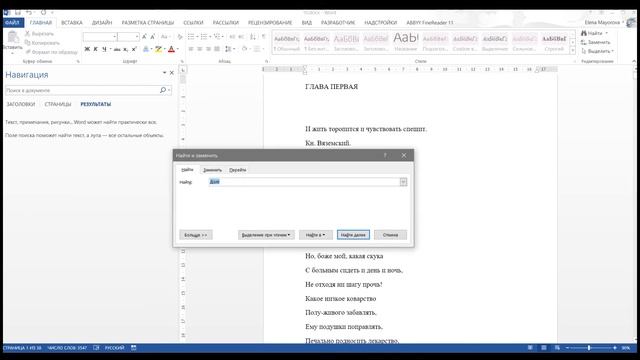Click the Decrease Indent icon

tap(232, 37)
